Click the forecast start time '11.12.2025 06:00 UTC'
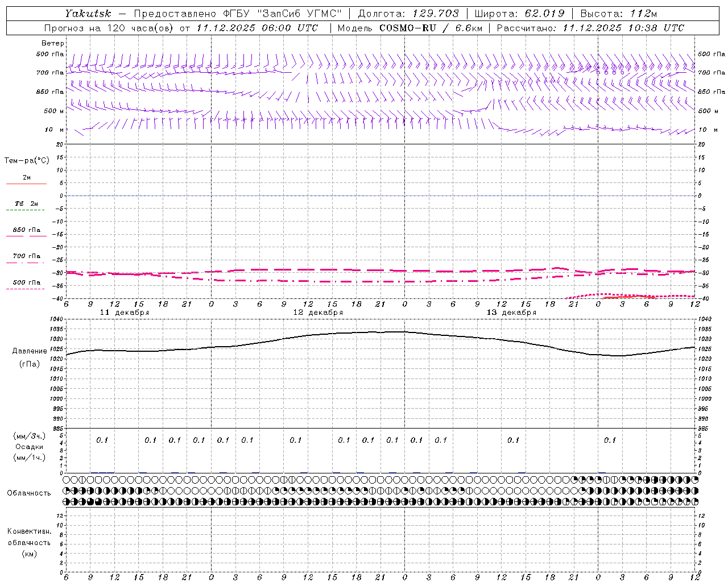 pos(257,28)
